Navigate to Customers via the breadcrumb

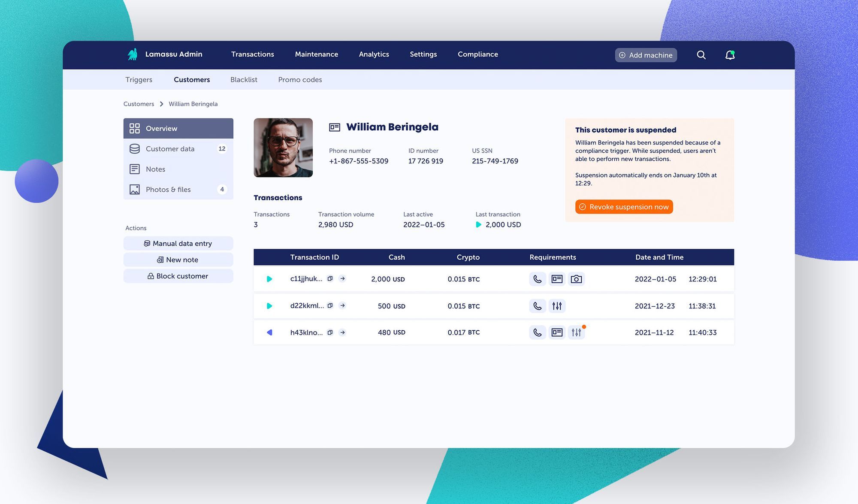pyautogui.click(x=139, y=103)
